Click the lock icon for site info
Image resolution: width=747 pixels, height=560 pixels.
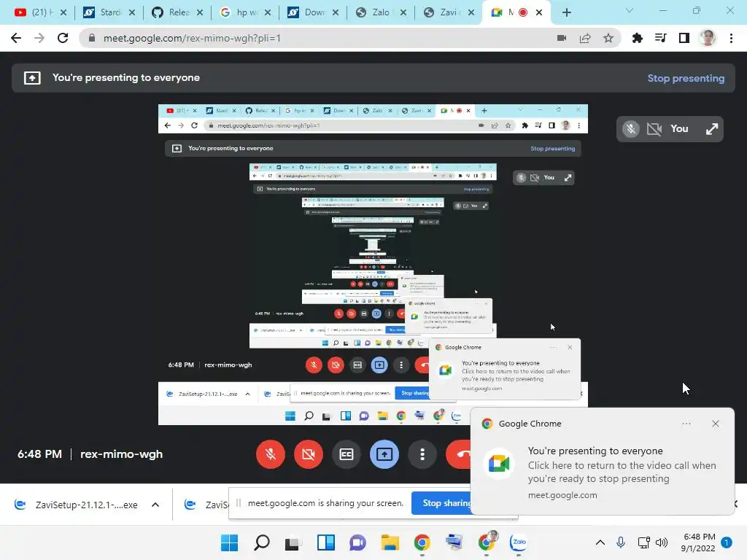pos(92,38)
